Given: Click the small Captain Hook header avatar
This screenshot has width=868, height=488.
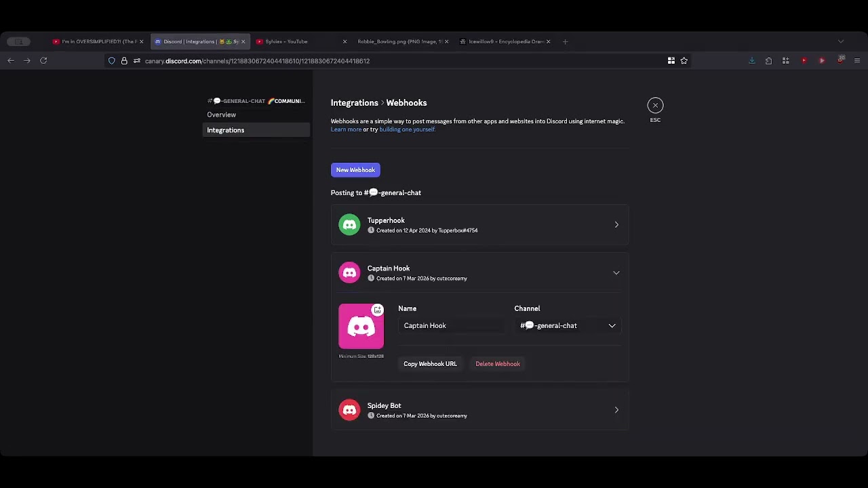Looking at the screenshot, I should click(349, 272).
